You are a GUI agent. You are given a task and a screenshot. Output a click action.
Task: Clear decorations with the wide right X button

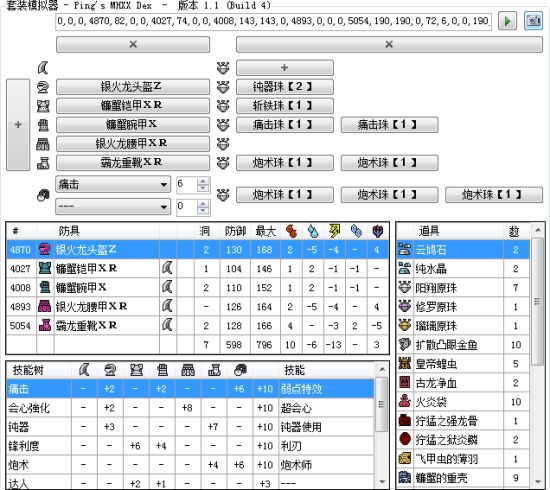click(x=389, y=45)
